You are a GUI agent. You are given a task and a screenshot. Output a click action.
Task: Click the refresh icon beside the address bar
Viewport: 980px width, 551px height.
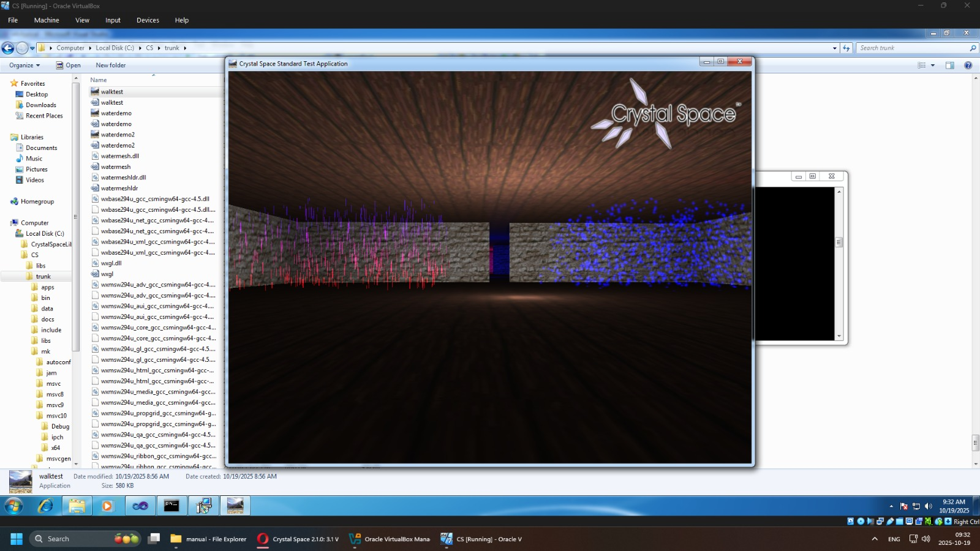click(846, 48)
